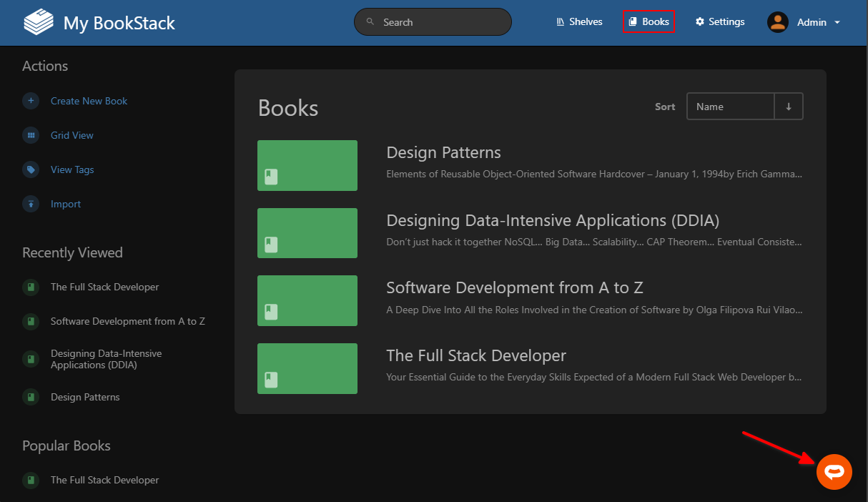Click the View Tags tag icon
The height and width of the screenshot is (502, 868).
(x=31, y=169)
